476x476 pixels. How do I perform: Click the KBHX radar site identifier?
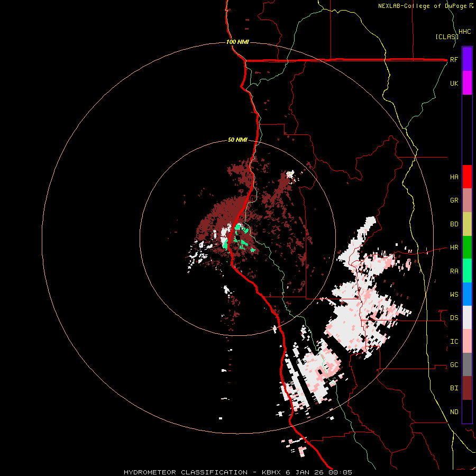click(272, 472)
